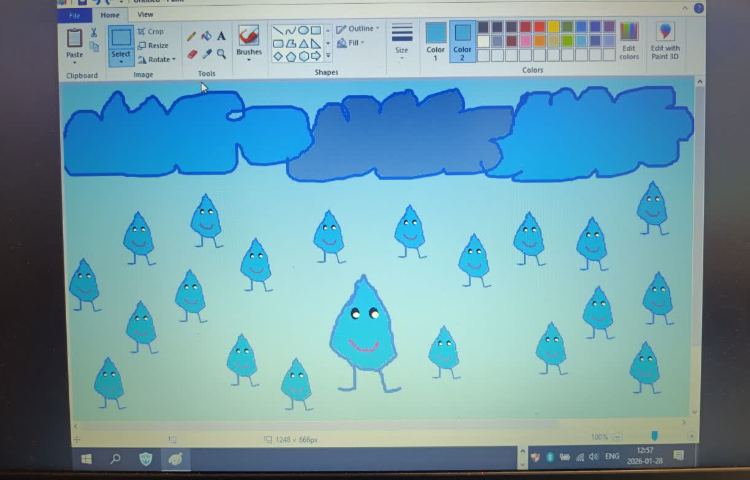The width and height of the screenshot is (750, 480).
Task: Click the Magnifier tool
Action: [221, 54]
